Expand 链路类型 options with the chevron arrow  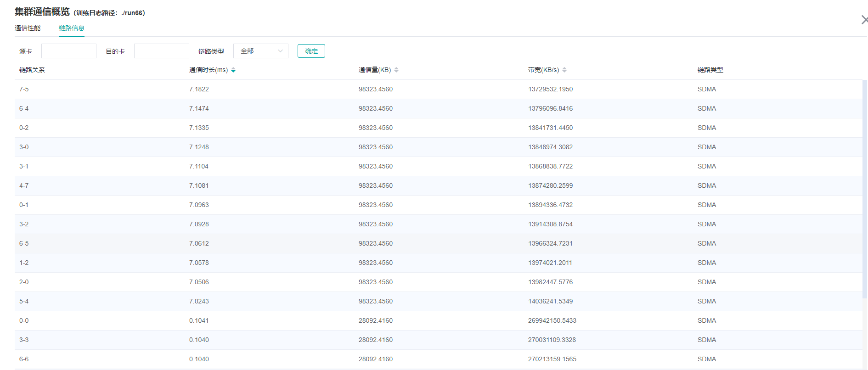click(x=280, y=51)
